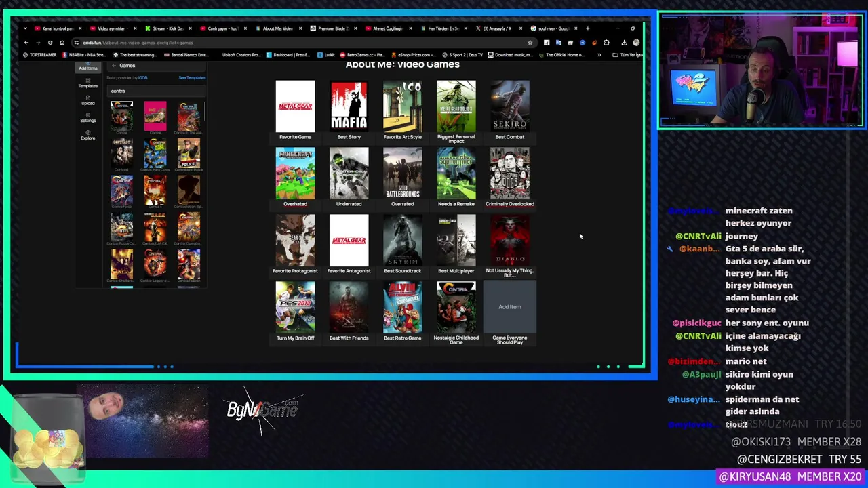This screenshot has height=488, width=868.
Task: Bookmark this page with the star icon
Action: pyautogui.click(x=530, y=43)
